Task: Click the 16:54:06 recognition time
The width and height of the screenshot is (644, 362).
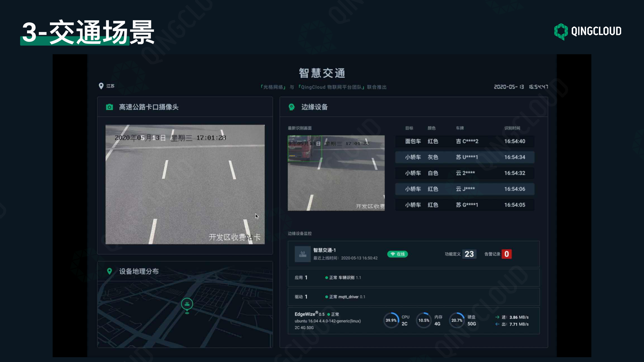Action: coord(515,189)
